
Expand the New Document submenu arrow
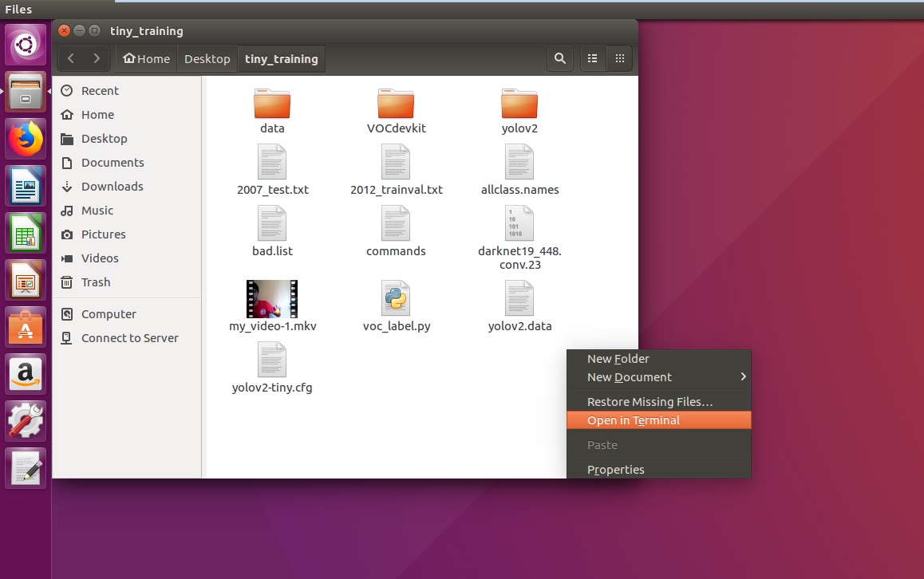pos(743,376)
